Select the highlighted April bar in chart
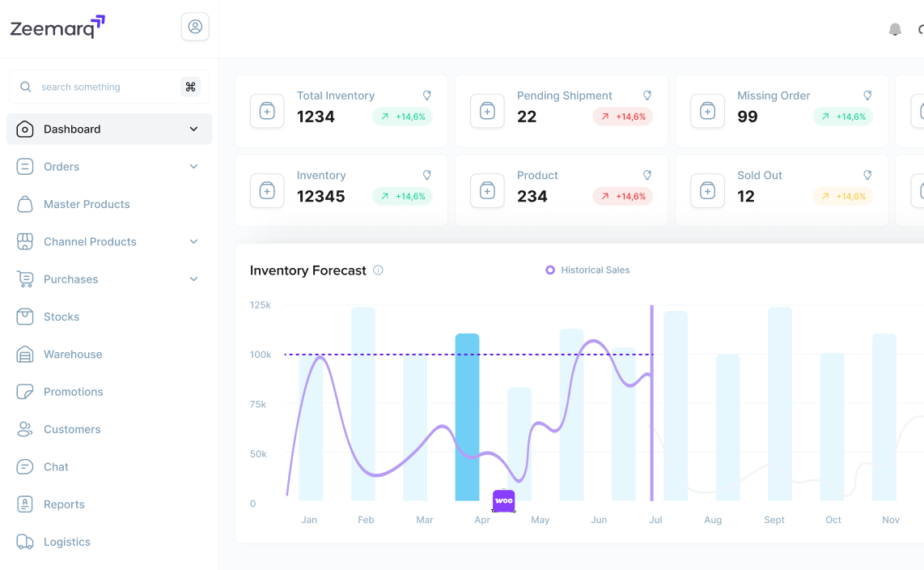This screenshot has height=570, width=924. click(x=467, y=416)
